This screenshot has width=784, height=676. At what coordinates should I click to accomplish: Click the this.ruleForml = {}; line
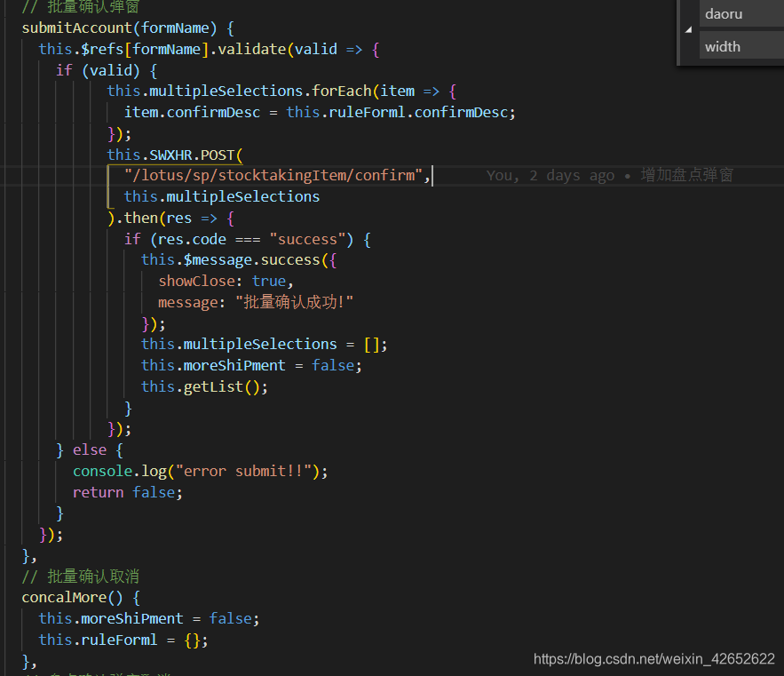[123, 640]
